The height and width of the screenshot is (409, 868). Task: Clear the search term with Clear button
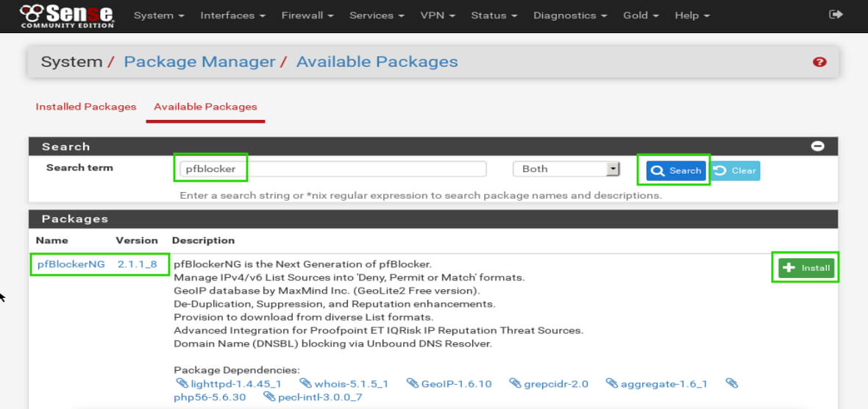[736, 171]
